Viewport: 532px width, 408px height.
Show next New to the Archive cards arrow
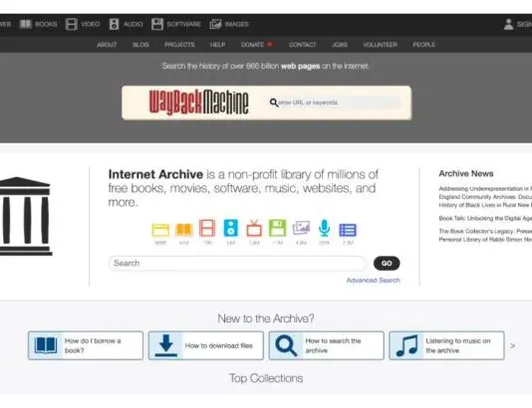click(513, 345)
